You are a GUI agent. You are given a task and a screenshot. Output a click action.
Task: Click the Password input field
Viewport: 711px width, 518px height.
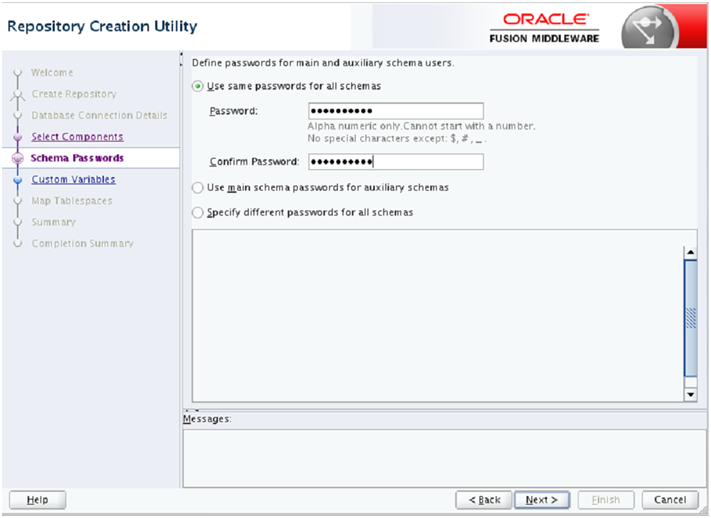[396, 111]
